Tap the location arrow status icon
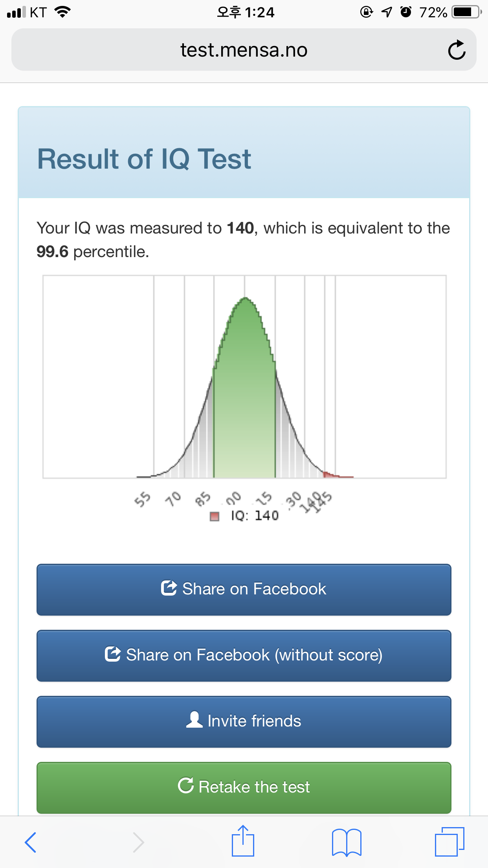The height and width of the screenshot is (868, 488). [x=387, y=12]
